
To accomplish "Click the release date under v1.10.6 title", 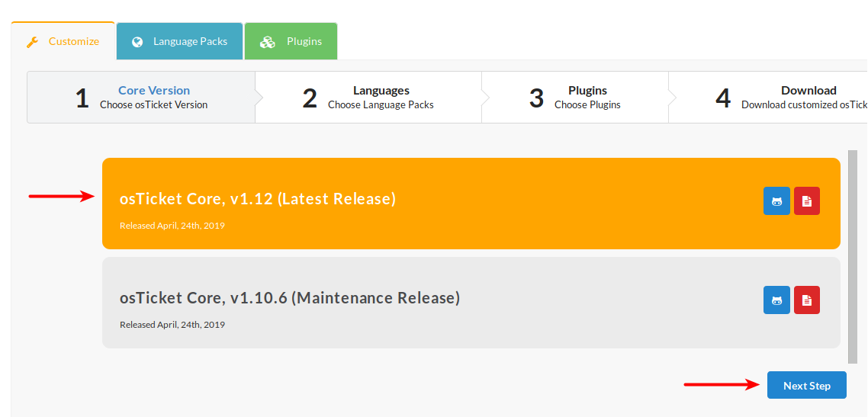I will pyautogui.click(x=172, y=325).
